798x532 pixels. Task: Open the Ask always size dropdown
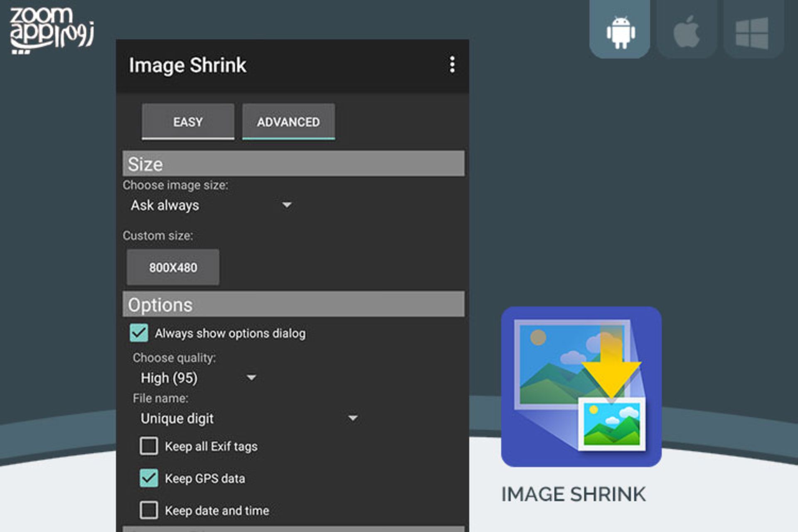211,205
